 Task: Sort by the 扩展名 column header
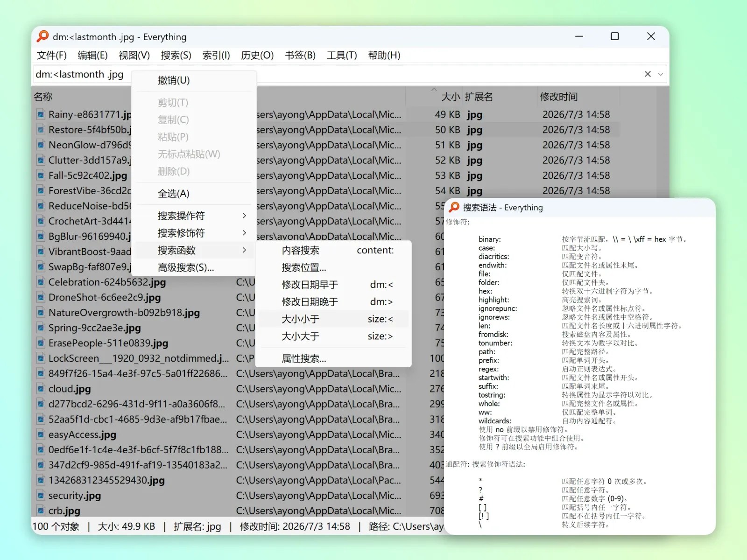point(479,97)
